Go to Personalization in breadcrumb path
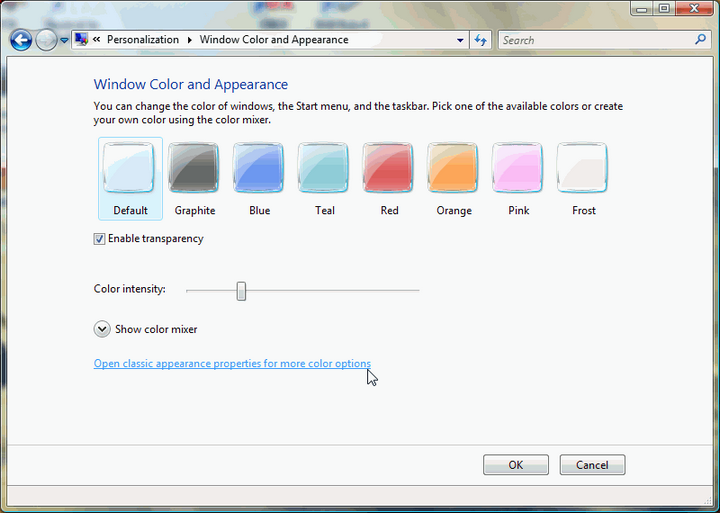720x513 pixels. [142, 40]
